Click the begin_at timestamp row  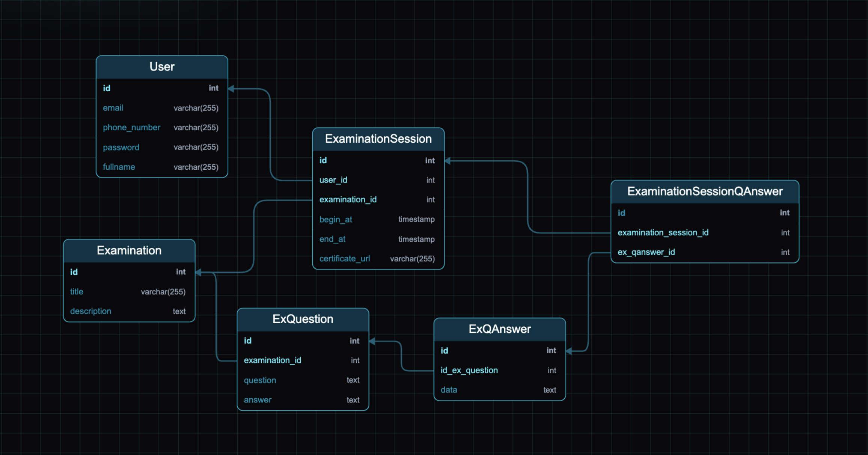point(336,220)
